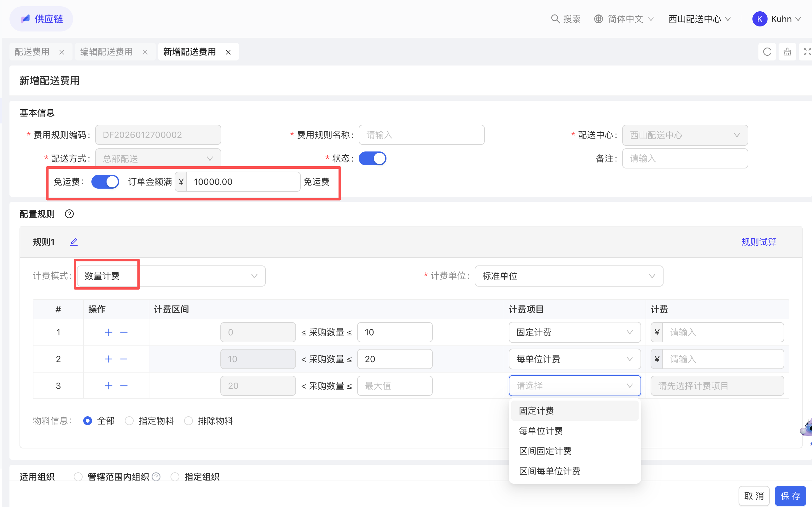Click the search magnifier icon

click(x=555, y=19)
